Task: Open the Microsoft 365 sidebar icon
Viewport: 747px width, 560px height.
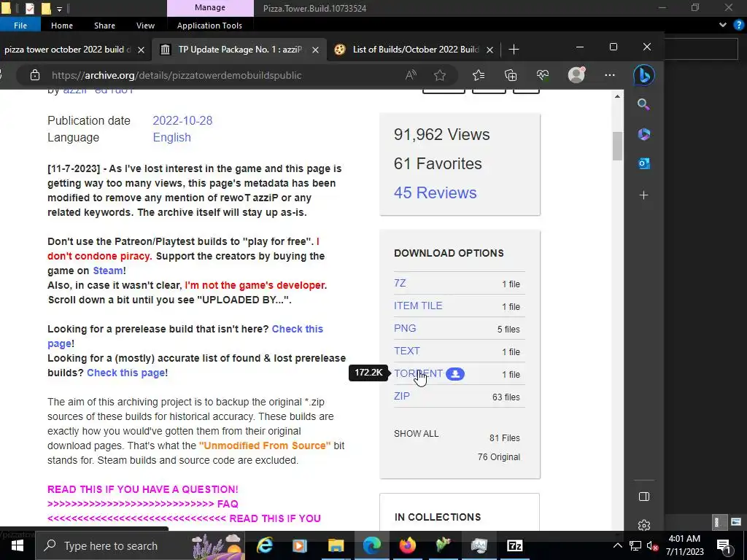Action: (x=643, y=134)
